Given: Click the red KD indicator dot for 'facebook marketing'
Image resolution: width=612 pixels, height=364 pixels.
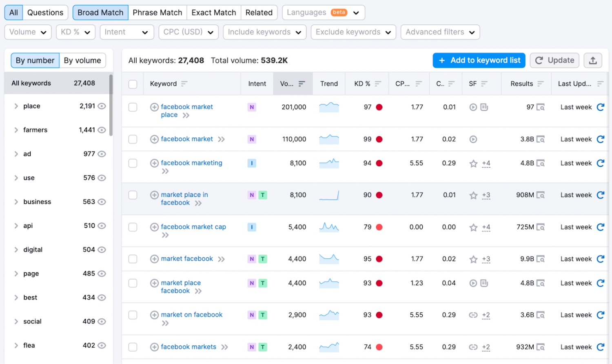Looking at the screenshot, I should point(379,163).
